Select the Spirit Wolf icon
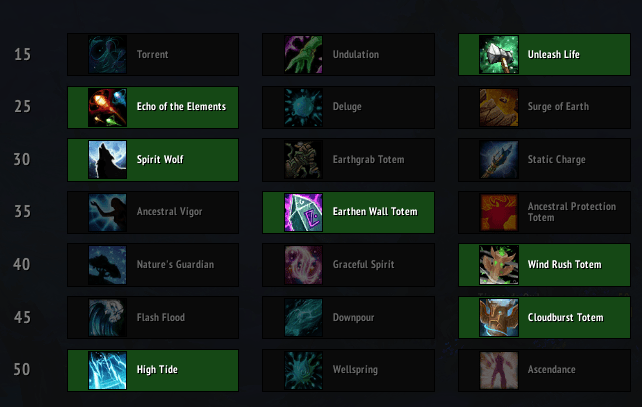The width and height of the screenshot is (642, 407). pyautogui.click(x=107, y=159)
